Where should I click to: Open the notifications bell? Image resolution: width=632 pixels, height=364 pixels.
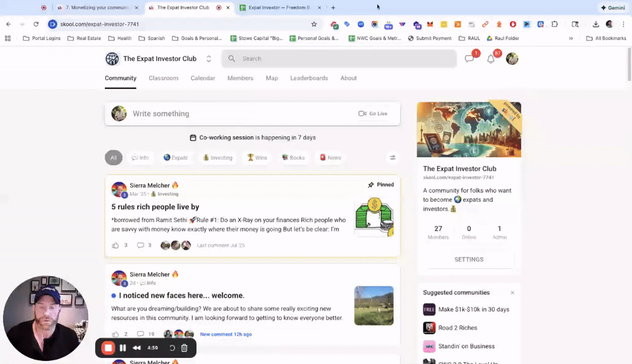pos(491,59)
